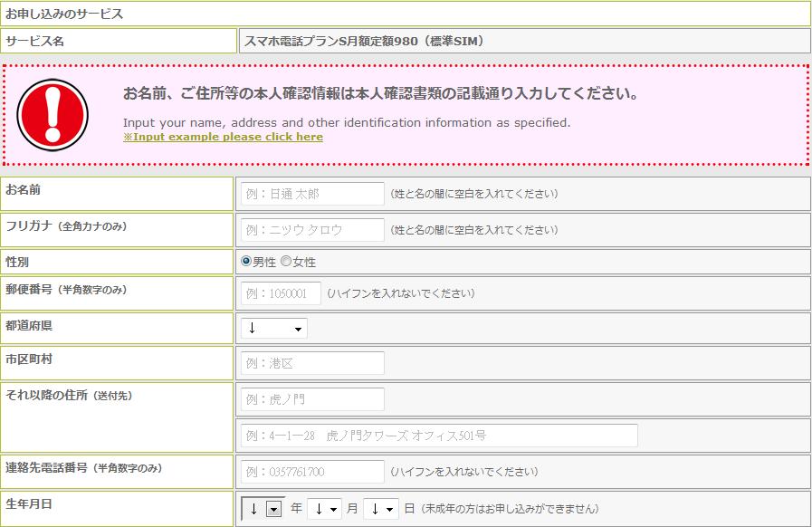Click the お申し込みのサービス heading
Image resolution: width=812 pixels, height=527 pixels.
click(64, 14)
